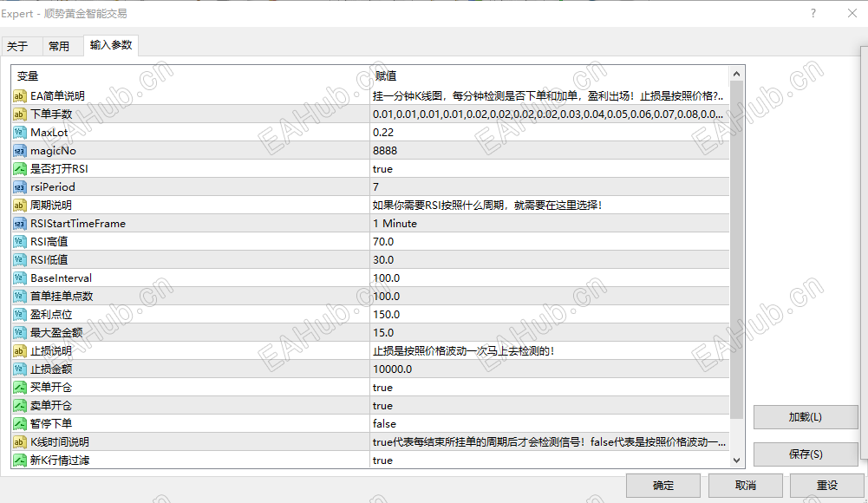Click the scrollbar down arrow
The width and height of the screenshot is (868, 503).
tap(736, 460)
